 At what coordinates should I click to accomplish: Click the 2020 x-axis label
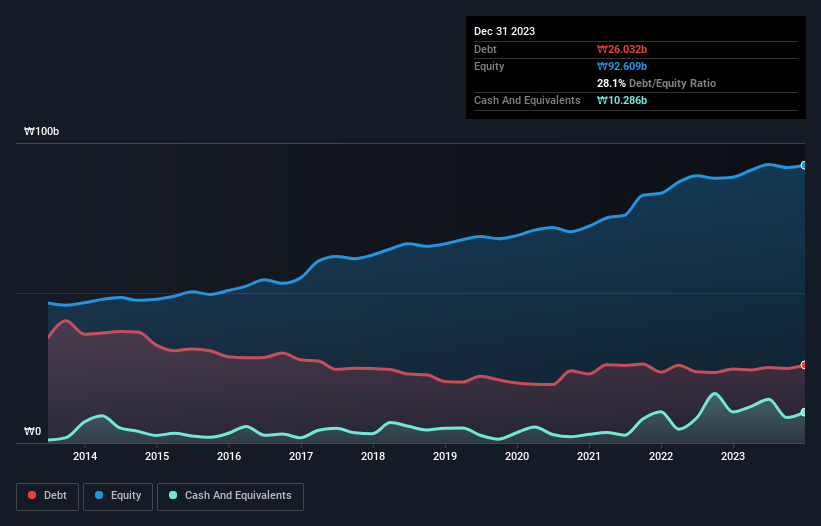pyautogui.click(x=517, y=456)
